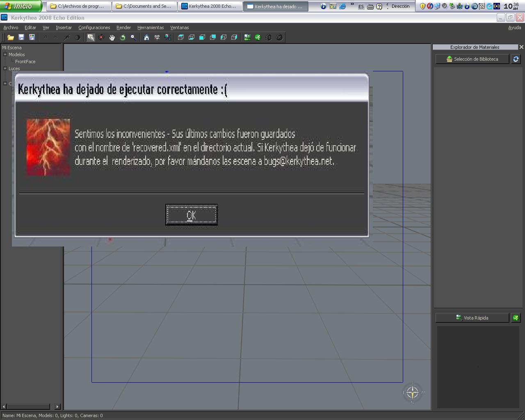Click OK in the crash dialog
This screenshot has width=525, height=420.
(x=192, y=215)
